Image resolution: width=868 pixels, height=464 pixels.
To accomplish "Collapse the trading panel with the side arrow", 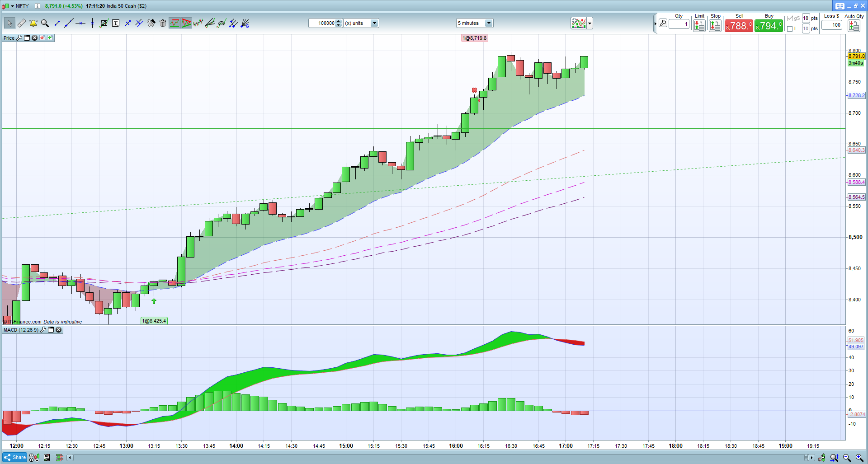I will pyautogui.click(x=655, y=23).
